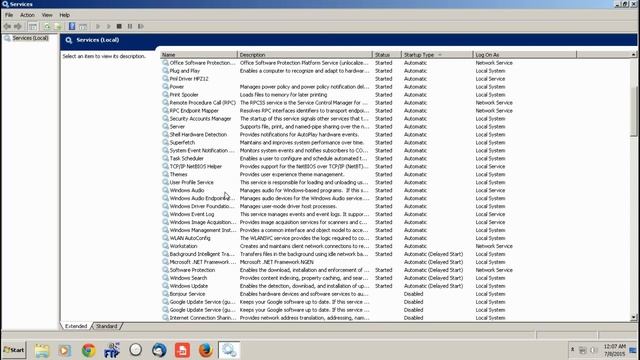Viewport: 640px width, 360px height.
Task: Open the Action menu
Action: coord(27,15)
